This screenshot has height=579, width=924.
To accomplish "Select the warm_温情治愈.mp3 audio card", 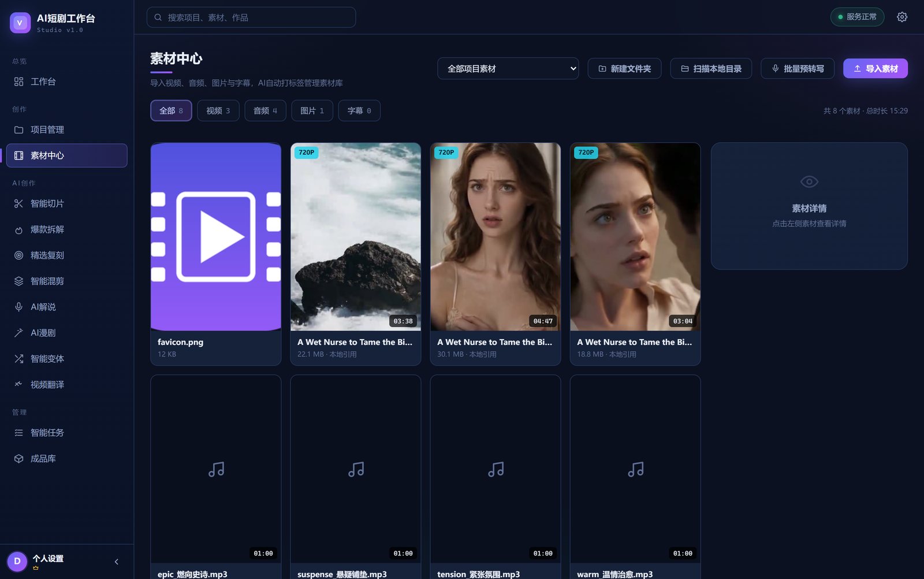I will (635, 477).
